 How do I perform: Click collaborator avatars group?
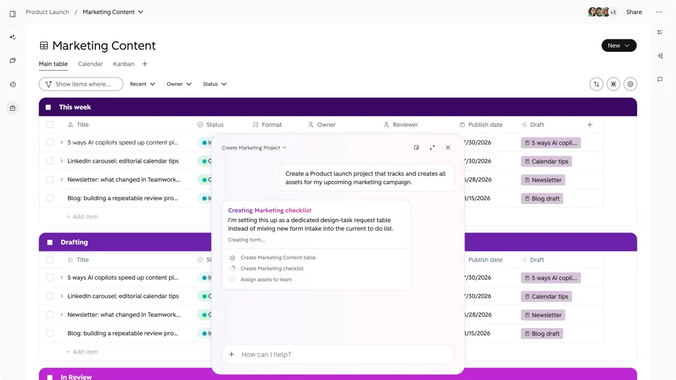click(x=602, y=12)
